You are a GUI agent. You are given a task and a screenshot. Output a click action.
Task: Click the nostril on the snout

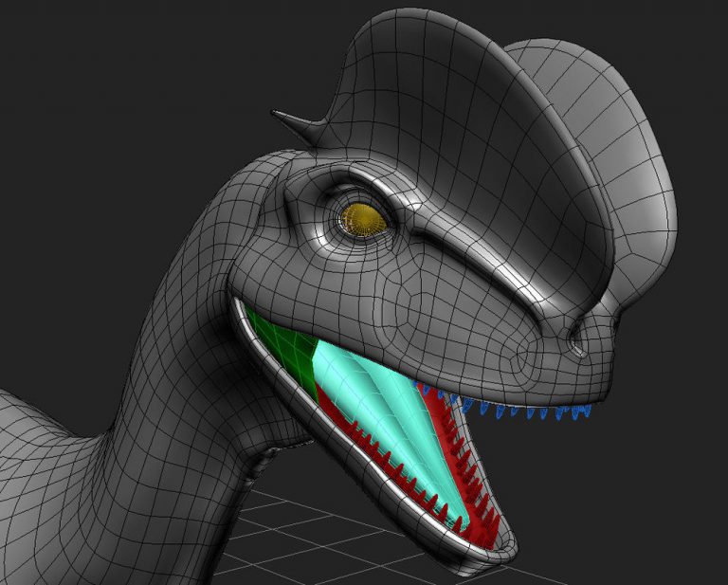pos(575,344)
